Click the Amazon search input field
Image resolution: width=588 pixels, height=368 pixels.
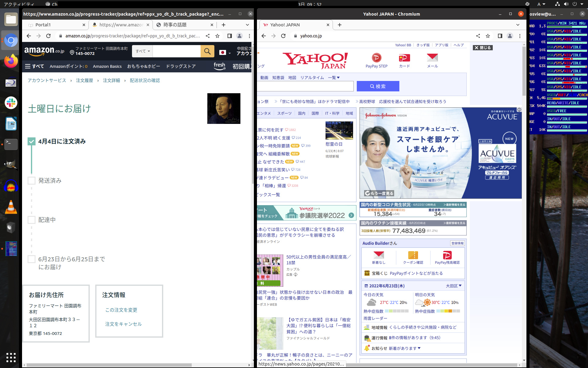(176, 51)
